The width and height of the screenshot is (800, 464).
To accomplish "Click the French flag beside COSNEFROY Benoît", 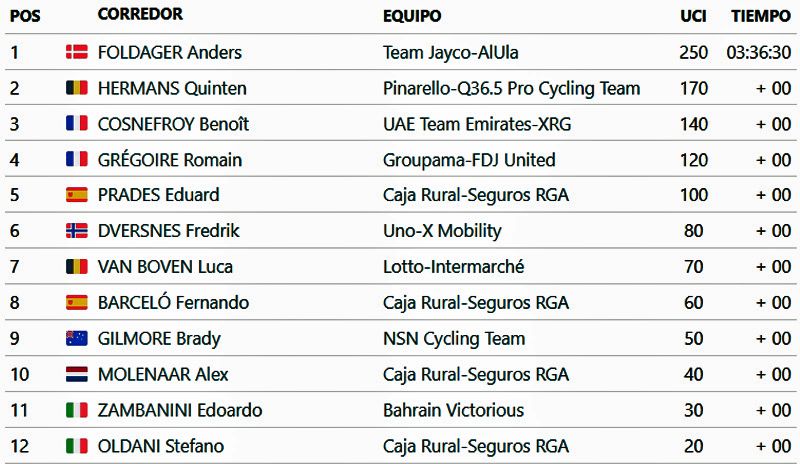I will tap(77, 124).
